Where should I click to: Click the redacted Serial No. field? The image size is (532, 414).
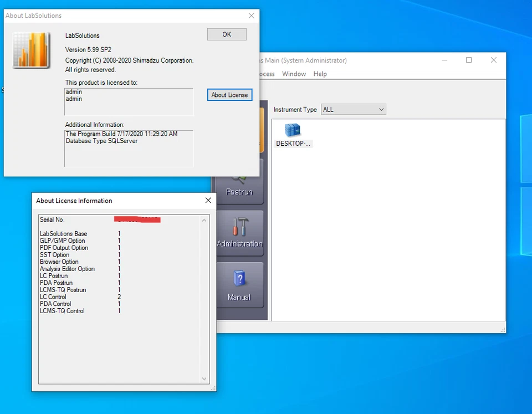[x=136, y=219]
